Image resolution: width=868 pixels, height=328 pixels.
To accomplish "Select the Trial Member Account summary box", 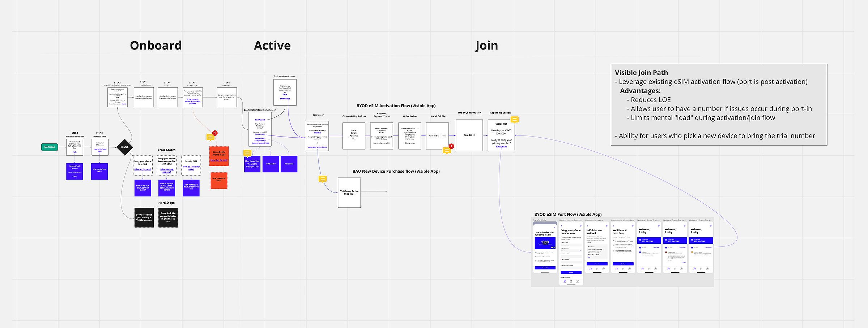I will point(285,92).
